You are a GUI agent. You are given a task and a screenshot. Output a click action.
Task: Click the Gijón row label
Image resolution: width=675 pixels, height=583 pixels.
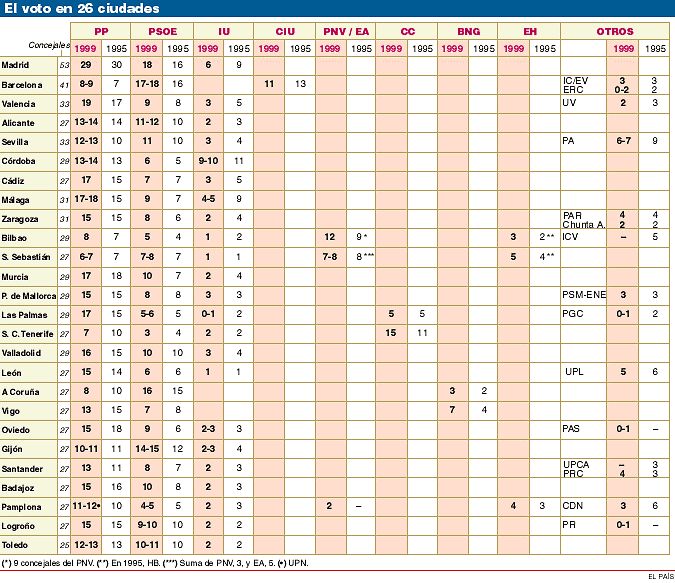click(12, 449)
